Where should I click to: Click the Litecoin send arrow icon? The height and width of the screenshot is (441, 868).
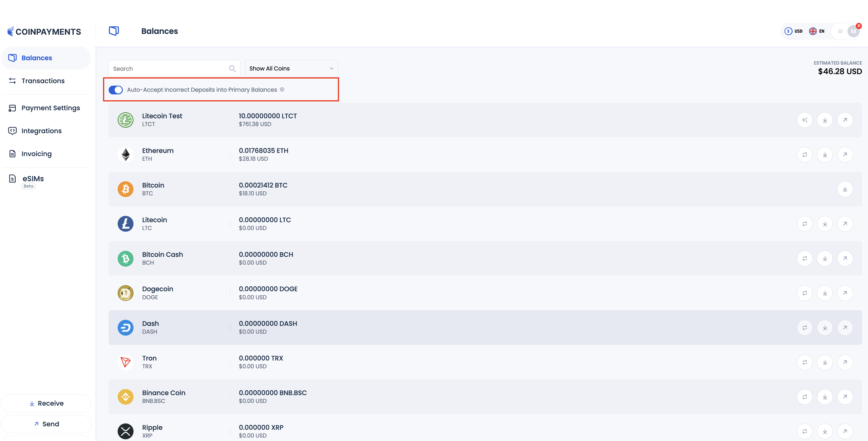[x=845, y=224]
